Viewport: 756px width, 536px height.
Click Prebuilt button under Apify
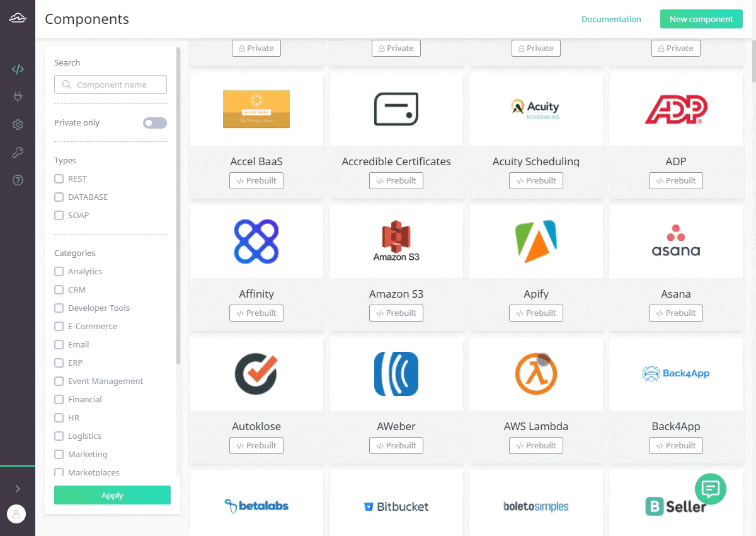[536, 313]
